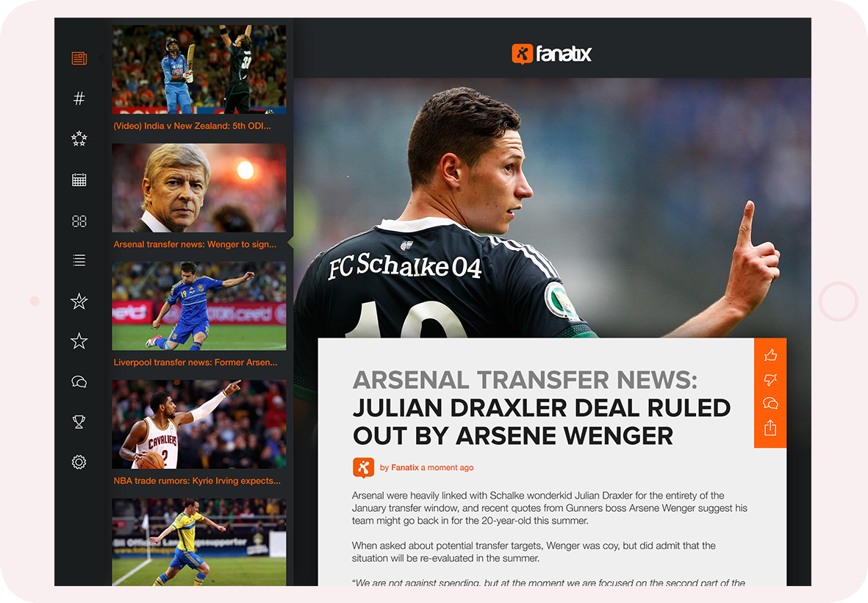Like the article with thumbs up
Viewport: 868px width, 603px height.
[770, 355]
